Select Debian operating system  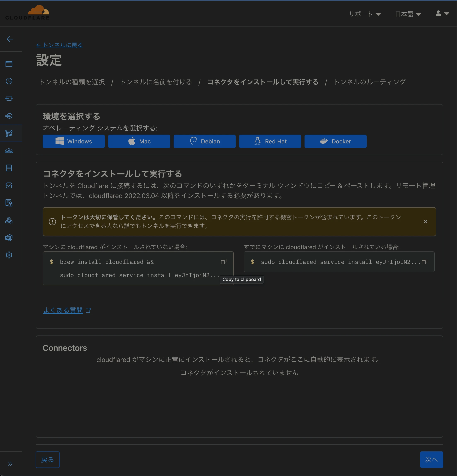pos(204,141)
